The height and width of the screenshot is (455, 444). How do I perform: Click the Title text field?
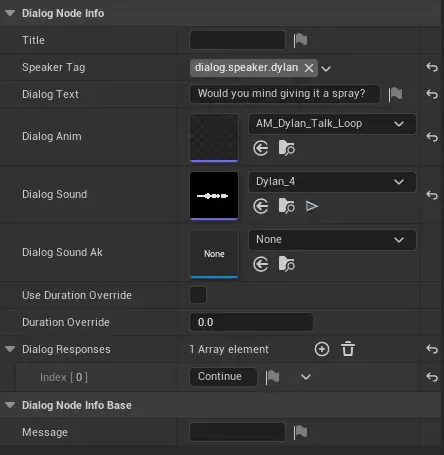tap(237, 40)
